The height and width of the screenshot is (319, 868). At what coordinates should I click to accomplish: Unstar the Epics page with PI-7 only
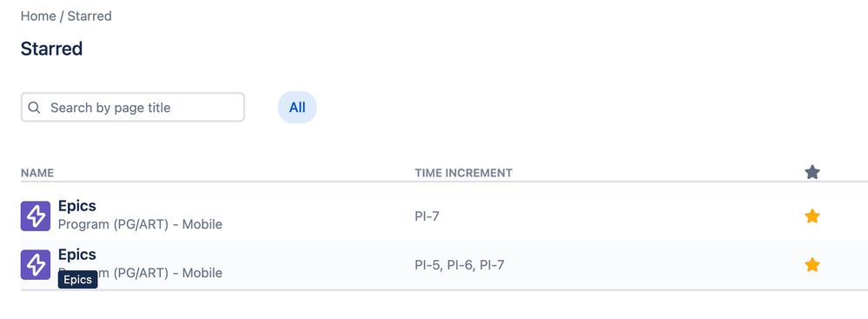pyautogui.click(x=812, y=216)
